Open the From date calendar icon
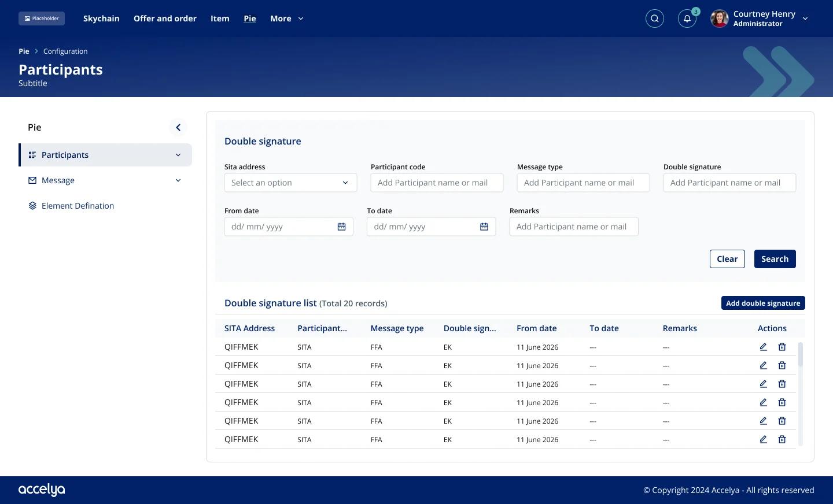The height and width of the screenshot is (504, 833). click(341, 227)
